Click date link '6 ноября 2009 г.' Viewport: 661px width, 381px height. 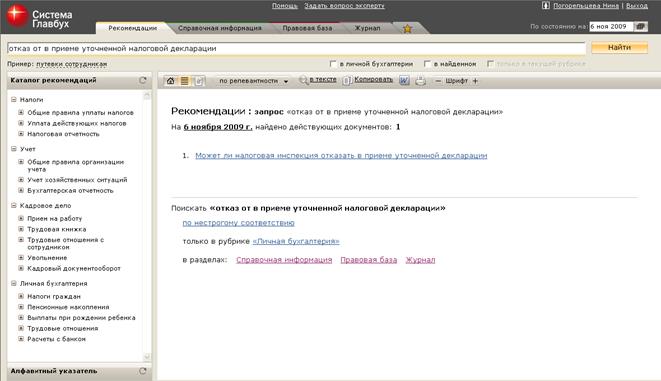[218, 127]
